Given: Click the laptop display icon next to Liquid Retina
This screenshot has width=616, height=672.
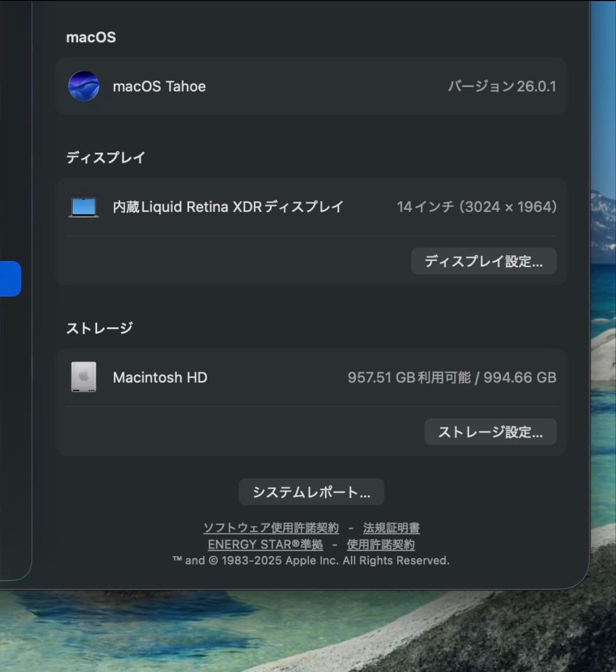Looking at the screenshot, I should click(x=84, y=206).
